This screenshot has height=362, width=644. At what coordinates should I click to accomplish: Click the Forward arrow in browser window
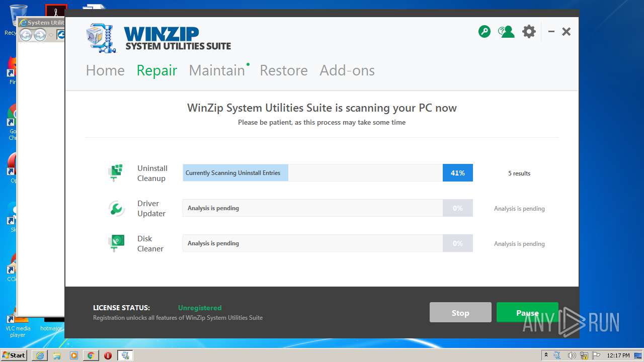[x=40, y=35]
